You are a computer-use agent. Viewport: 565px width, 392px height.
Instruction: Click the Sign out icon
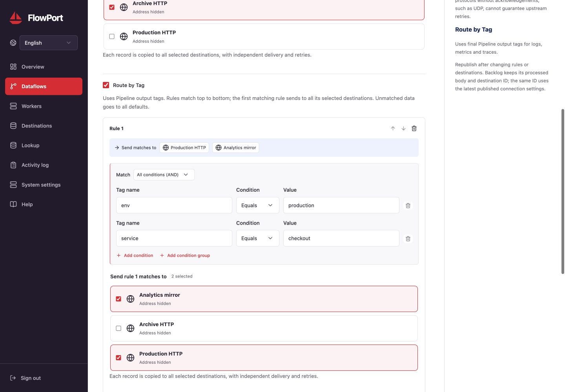coord(13,378)
